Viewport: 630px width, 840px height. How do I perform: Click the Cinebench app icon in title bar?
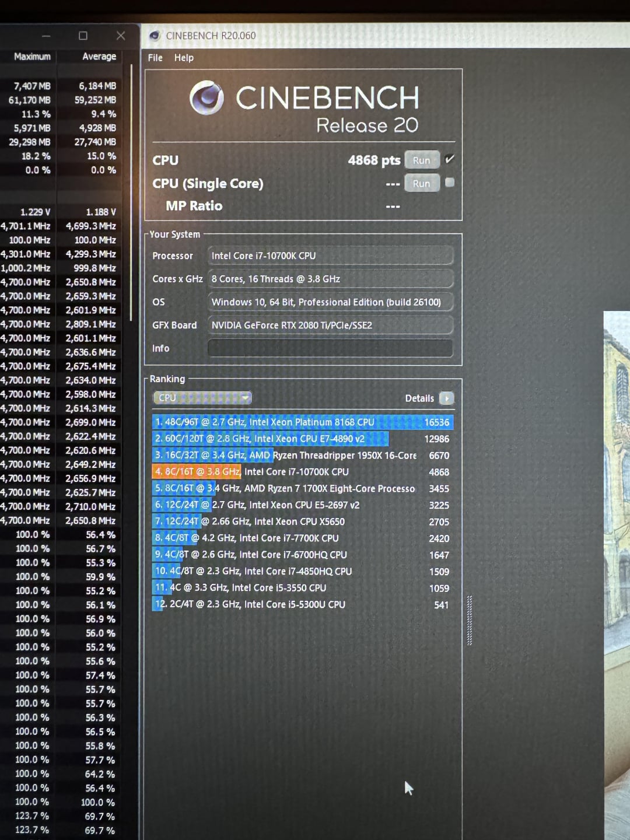coord(155,36)
